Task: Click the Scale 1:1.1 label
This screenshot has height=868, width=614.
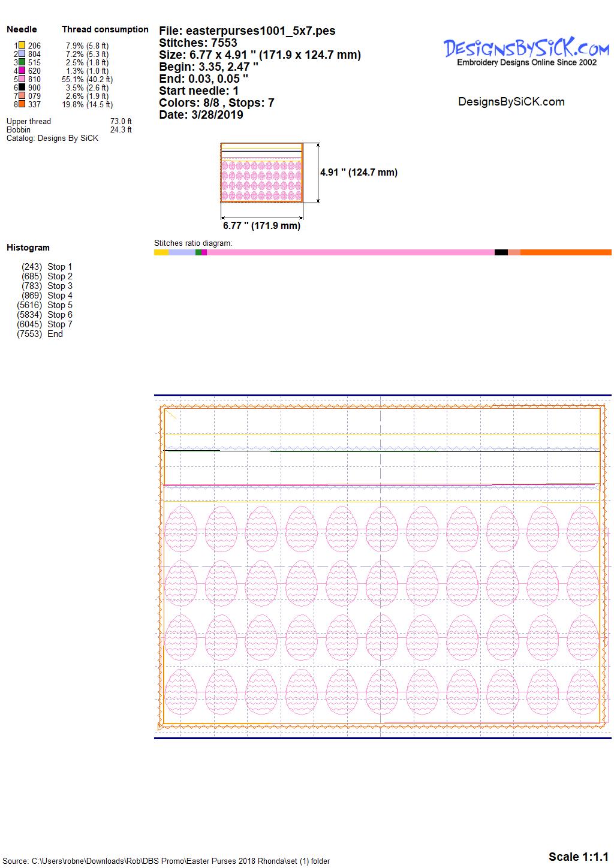Action: 578,857
